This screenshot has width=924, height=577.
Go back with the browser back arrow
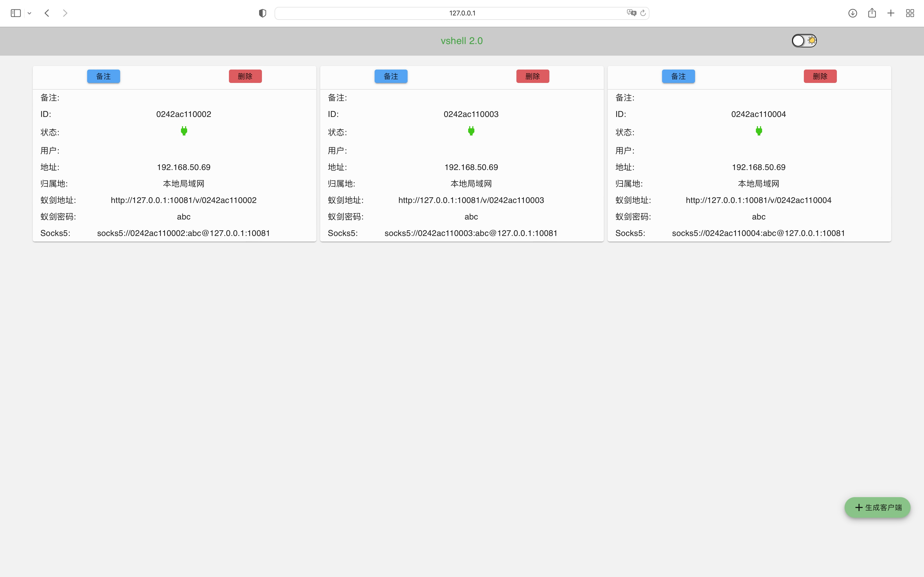point(47,13)
